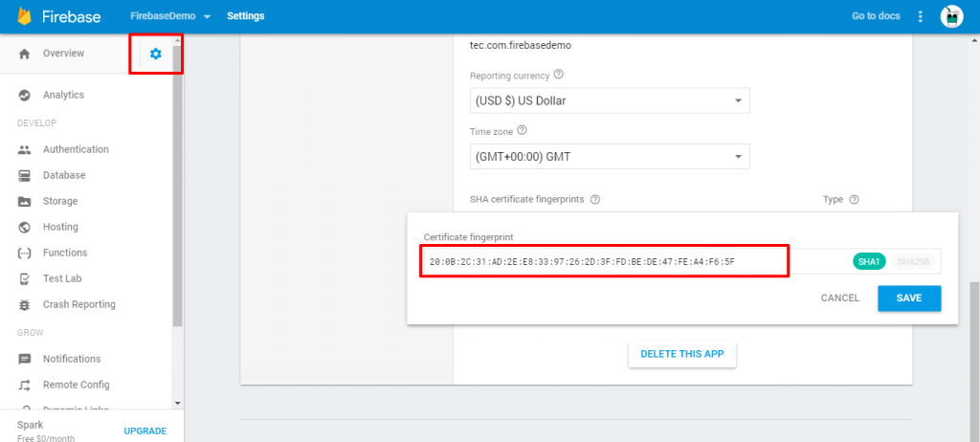
Task: Click the Firebase logo icon
Action: [25, 16]
